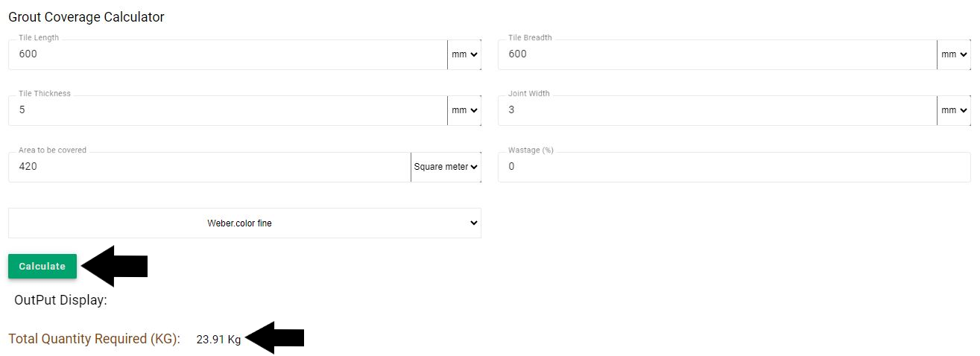Click the Total Quantity Required (KG) label
This screenshot has height=356, width=980.
[x=94, y=339]
